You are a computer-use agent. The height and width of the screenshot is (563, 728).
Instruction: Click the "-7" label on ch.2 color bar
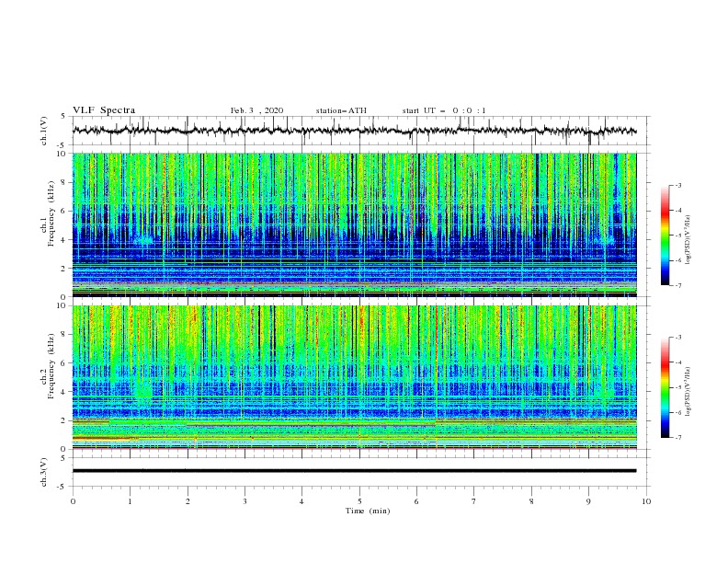(677, 438)
